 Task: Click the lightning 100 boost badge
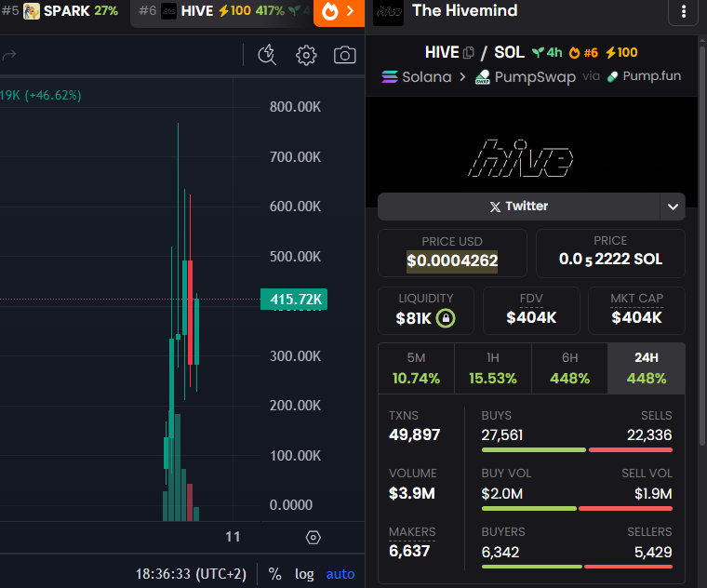(621, 53)
